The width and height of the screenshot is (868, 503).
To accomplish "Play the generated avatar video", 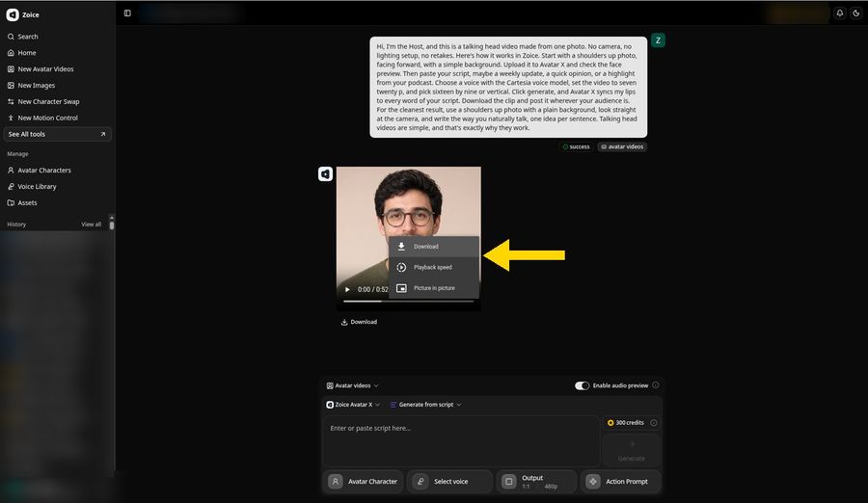I will click(x=347, y=289).
